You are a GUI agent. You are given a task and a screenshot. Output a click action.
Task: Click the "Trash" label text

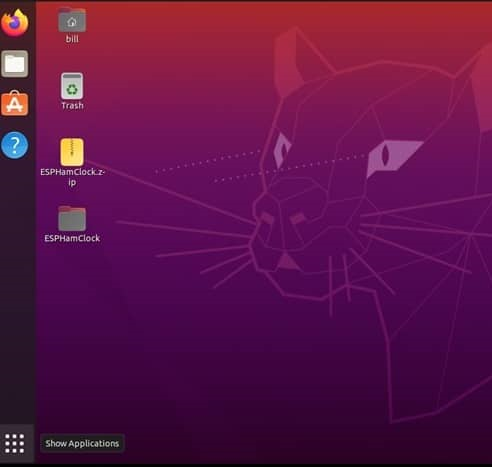click(72, 106)
